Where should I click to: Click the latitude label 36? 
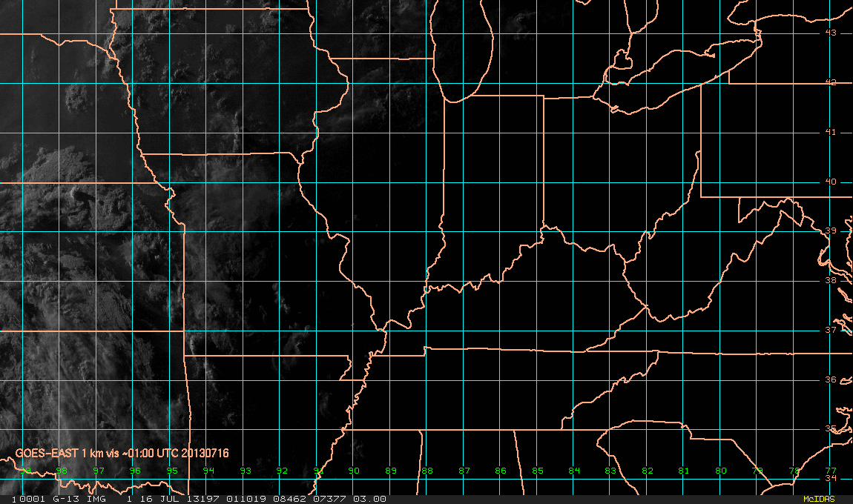tap(831, 379)
